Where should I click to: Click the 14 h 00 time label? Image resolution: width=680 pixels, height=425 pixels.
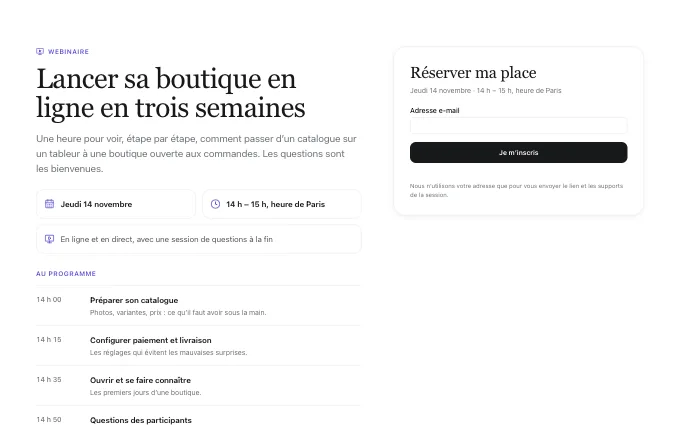pyautogui.click(x=49, y=300)
